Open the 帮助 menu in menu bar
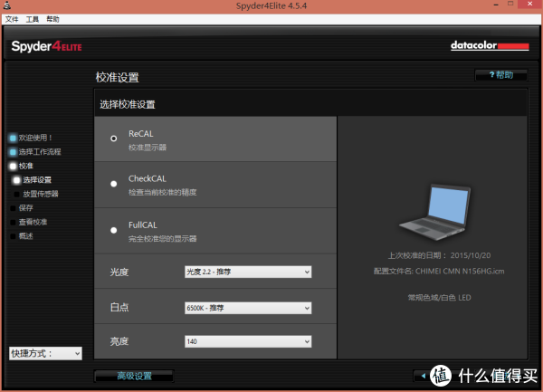543x392 pixels. [53, 19]
